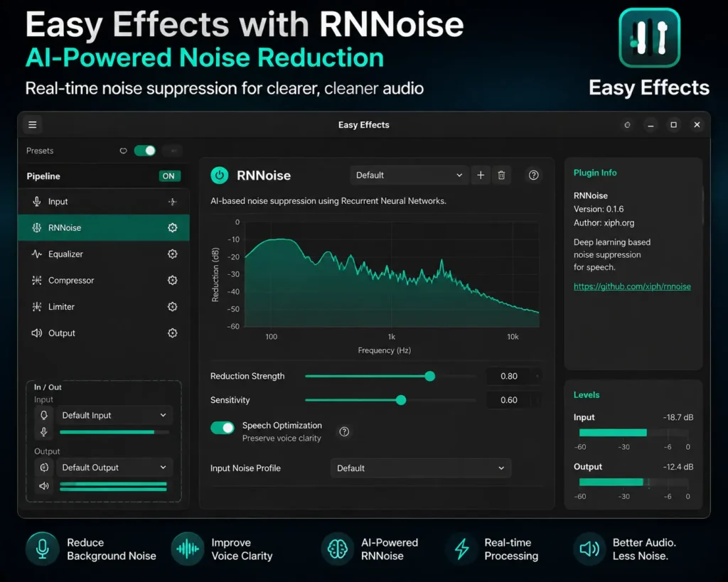Click microphone level icon under Default Input

tap(44, 432)
